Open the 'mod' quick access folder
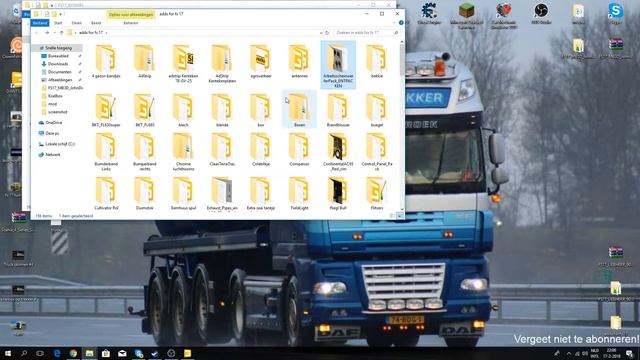 coord(52,104)
